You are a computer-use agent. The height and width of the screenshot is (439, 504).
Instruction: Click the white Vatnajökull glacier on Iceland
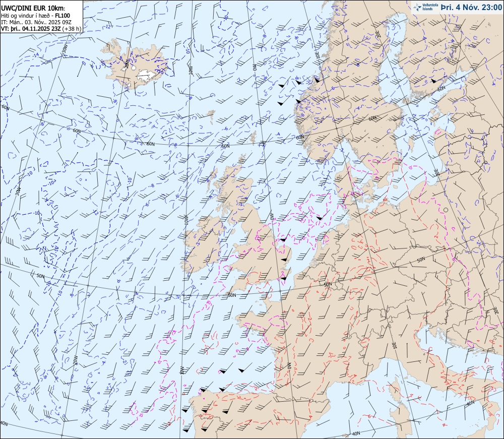coord(147,76)
